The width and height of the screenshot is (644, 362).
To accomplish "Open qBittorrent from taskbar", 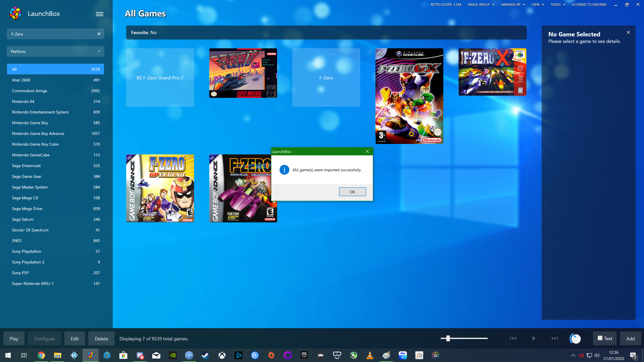I will pyautogui.click(x=189, y=355).
